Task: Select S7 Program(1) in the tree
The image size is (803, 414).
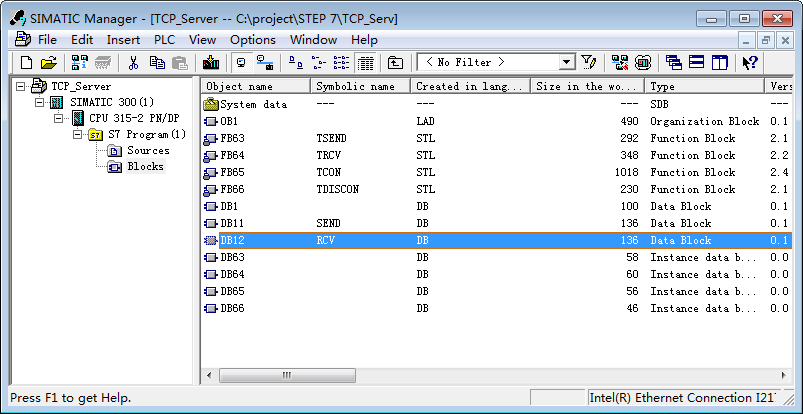Action: 146,135
